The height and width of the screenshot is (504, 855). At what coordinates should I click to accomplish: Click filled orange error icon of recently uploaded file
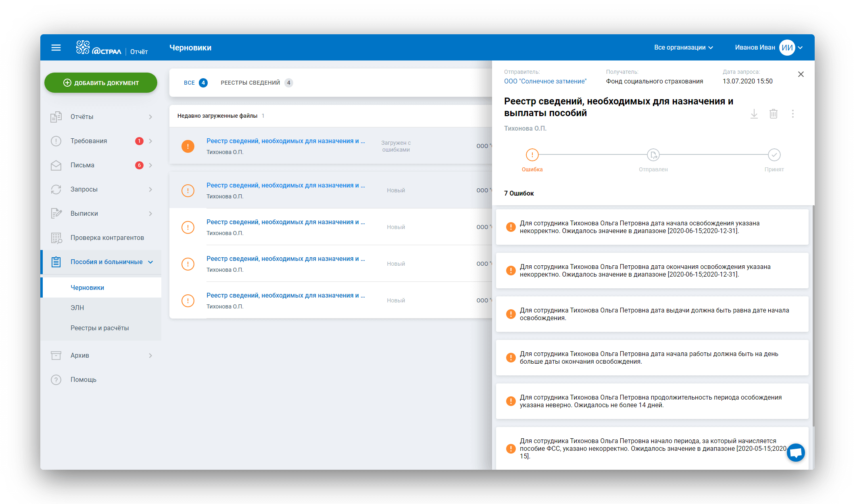pyautogui.click(x=188, y=146)
